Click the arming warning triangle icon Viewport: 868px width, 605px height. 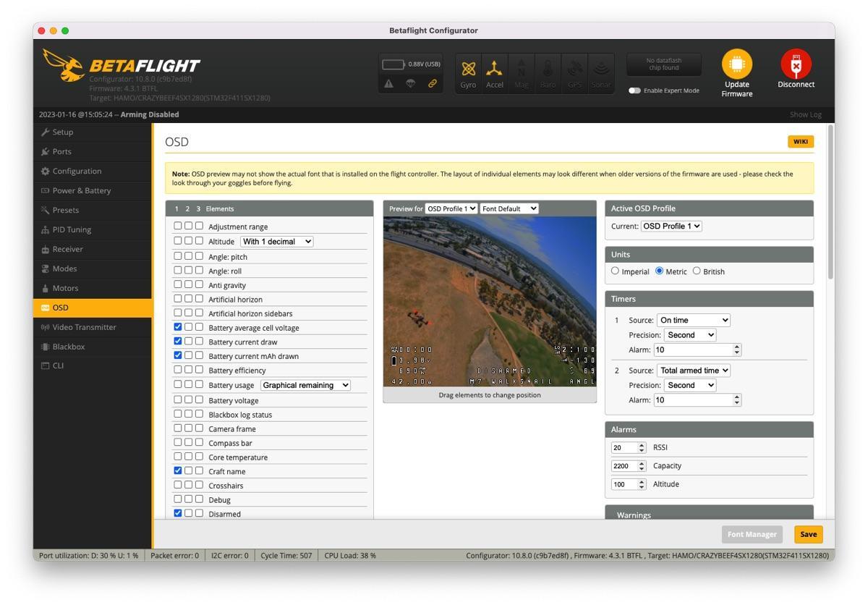tap(389, 83)
